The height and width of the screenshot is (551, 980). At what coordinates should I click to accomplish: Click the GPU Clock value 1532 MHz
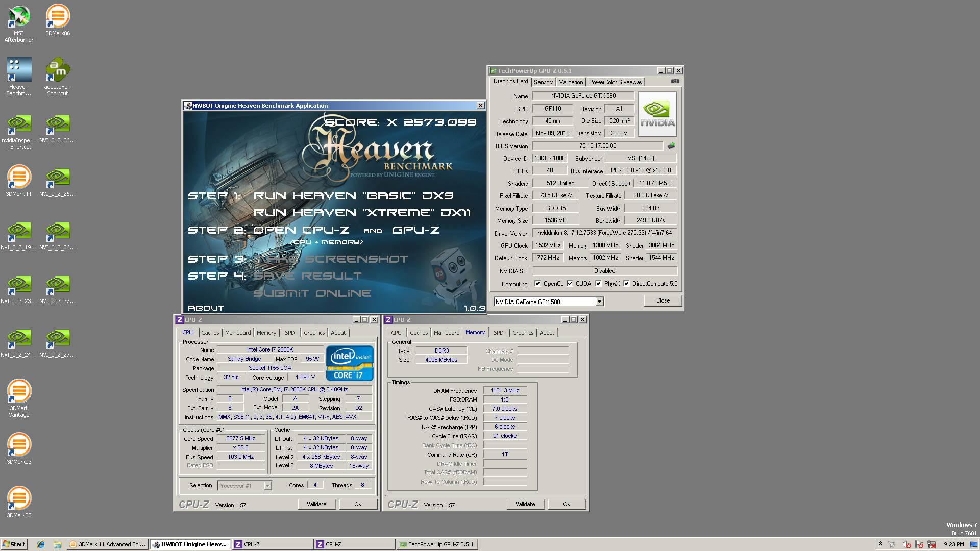click(548, 245)
